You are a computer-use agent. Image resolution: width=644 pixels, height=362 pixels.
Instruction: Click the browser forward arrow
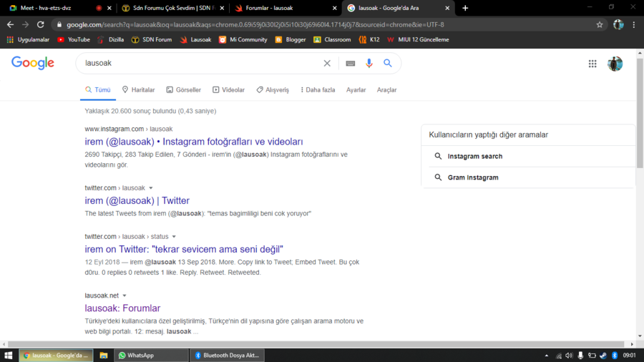26,24
